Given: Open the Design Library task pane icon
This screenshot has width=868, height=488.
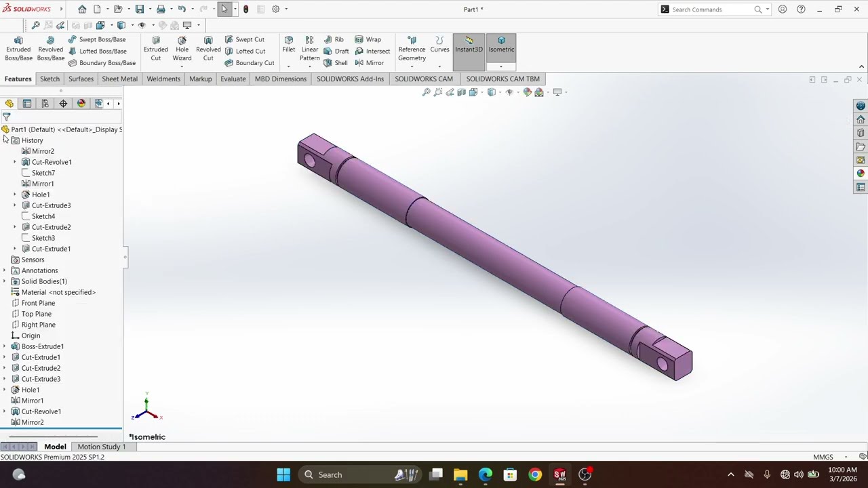Looking at the screenshot, I should coord(861,133).
